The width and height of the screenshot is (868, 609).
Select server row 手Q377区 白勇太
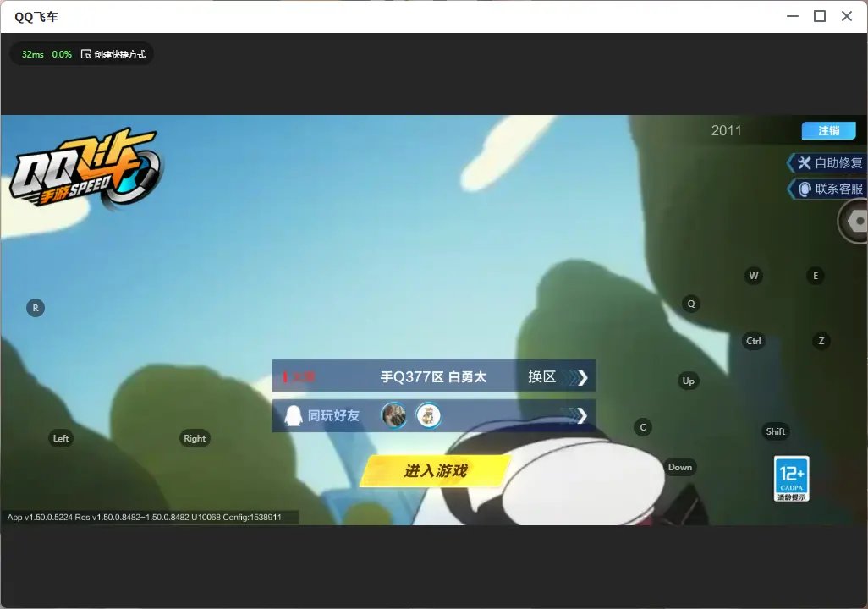tap(433, 376)
